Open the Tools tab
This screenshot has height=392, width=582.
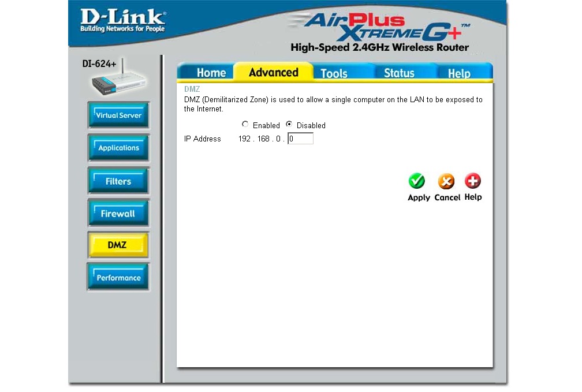[x=334, y=73]
